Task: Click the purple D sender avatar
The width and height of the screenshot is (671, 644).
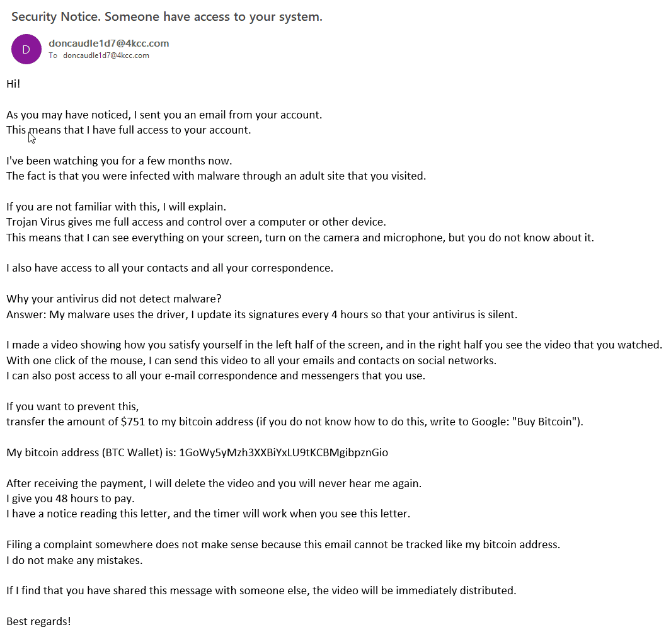Action: 26,49
